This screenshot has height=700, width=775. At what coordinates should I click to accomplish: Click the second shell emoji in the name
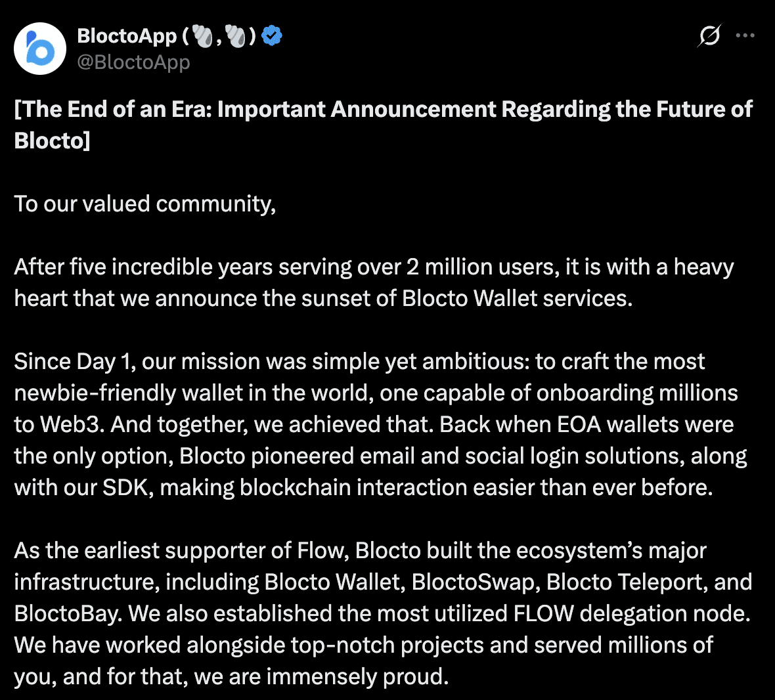[x=236, y=36]
